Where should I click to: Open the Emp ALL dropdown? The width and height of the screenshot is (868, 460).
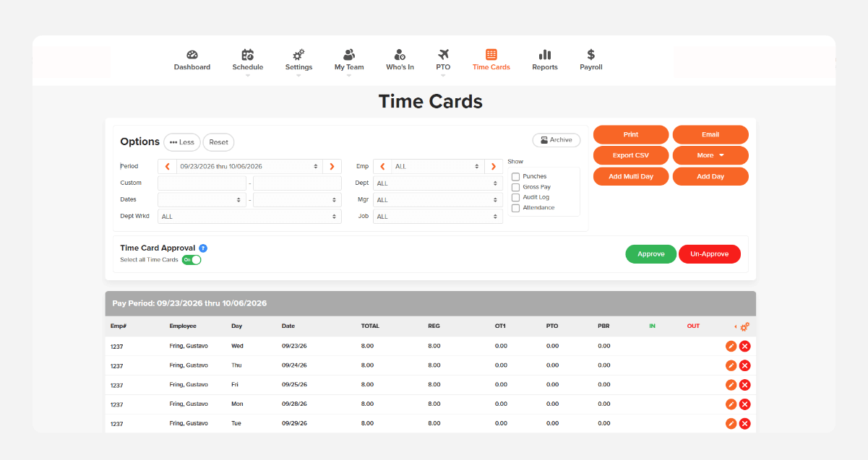tap(438, 166)
